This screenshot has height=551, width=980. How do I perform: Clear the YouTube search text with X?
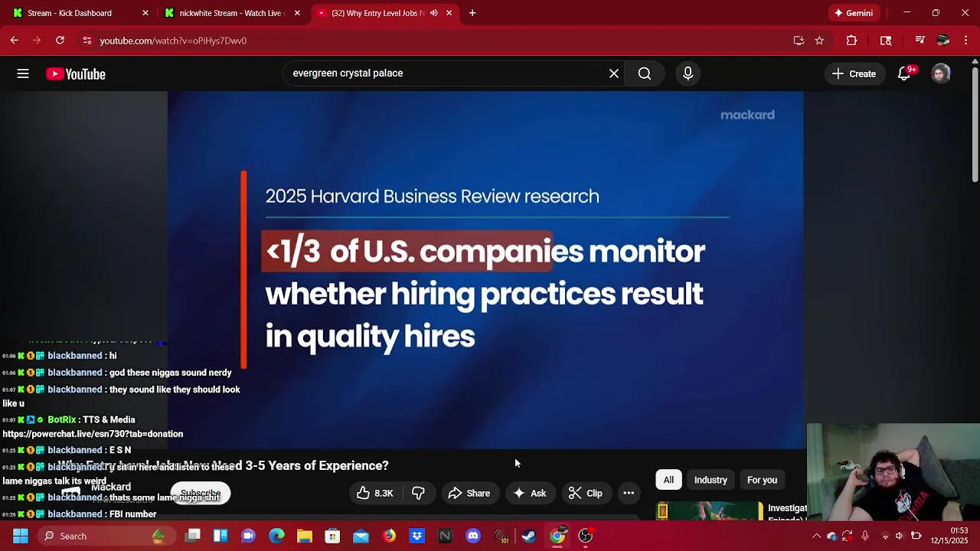coord(614,73)
